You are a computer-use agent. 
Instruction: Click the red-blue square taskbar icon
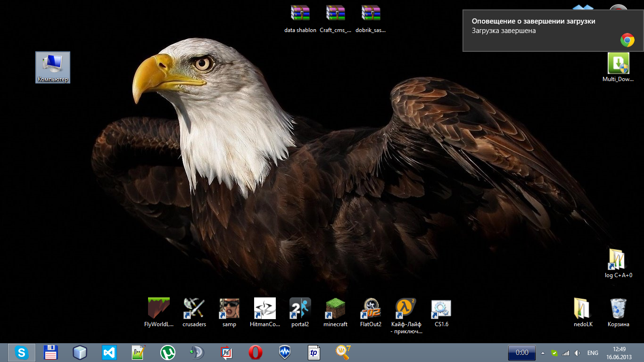click(226, 353)
